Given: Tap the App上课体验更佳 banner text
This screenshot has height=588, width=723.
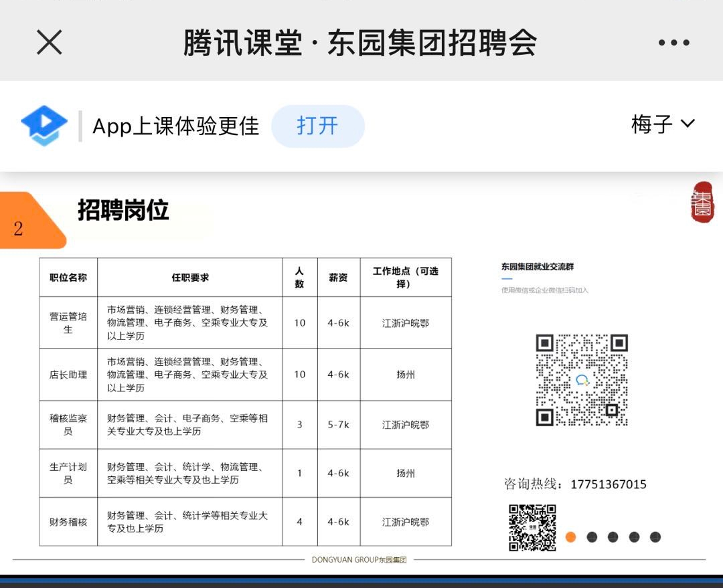Looking at the screenshot, I should (x=175, y=126).
